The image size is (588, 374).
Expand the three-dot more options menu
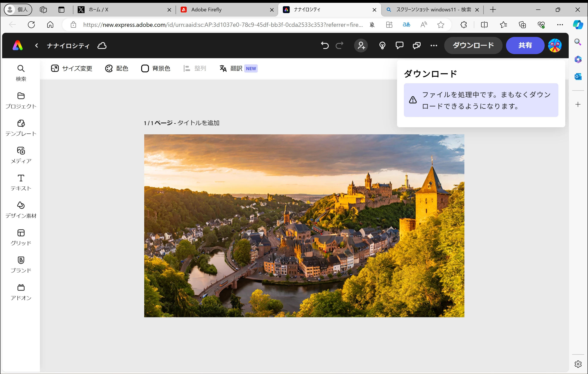(x=434, y=45)
